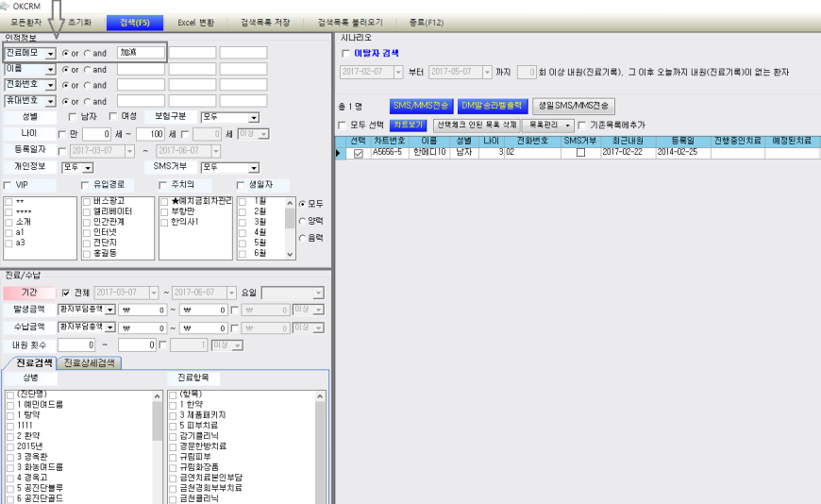
Task: Check 인터넷 in 유입경로 list
Action: 87,232
